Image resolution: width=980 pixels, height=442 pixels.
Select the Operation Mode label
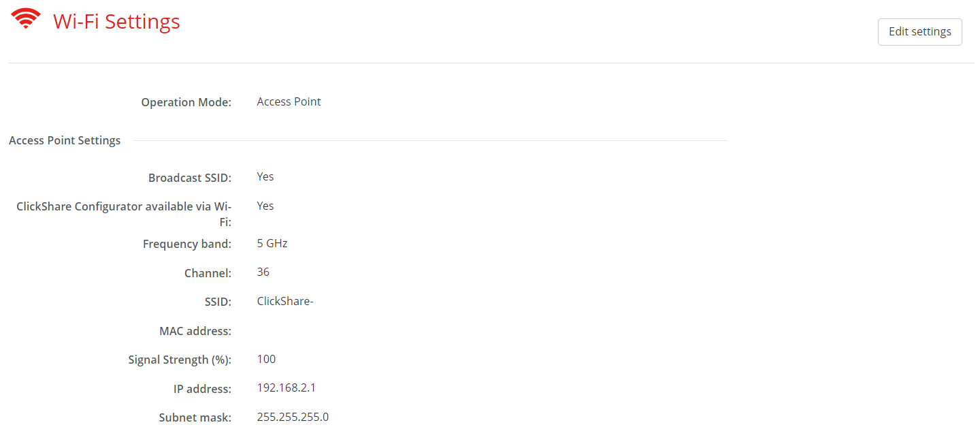click(x=186, y=102)
